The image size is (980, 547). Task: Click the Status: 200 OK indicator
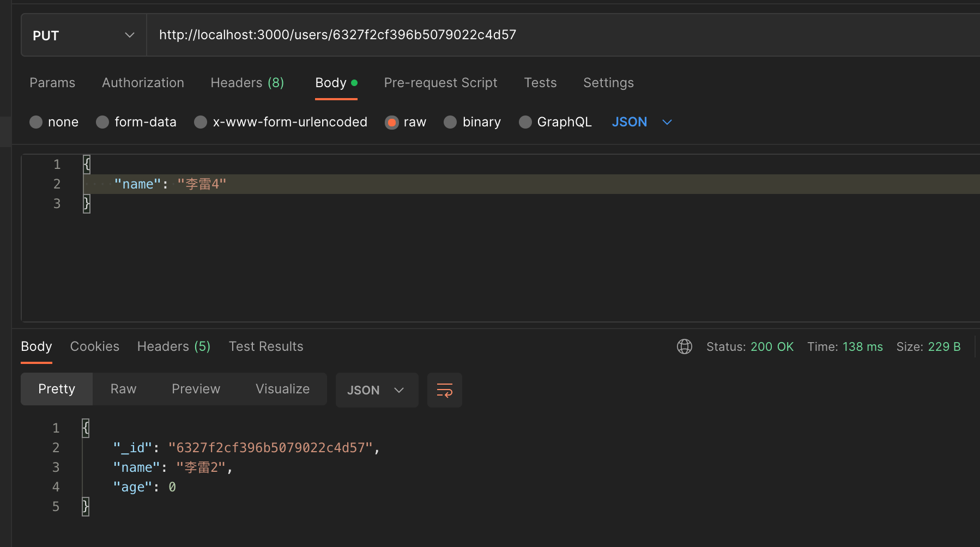[750, 347]
